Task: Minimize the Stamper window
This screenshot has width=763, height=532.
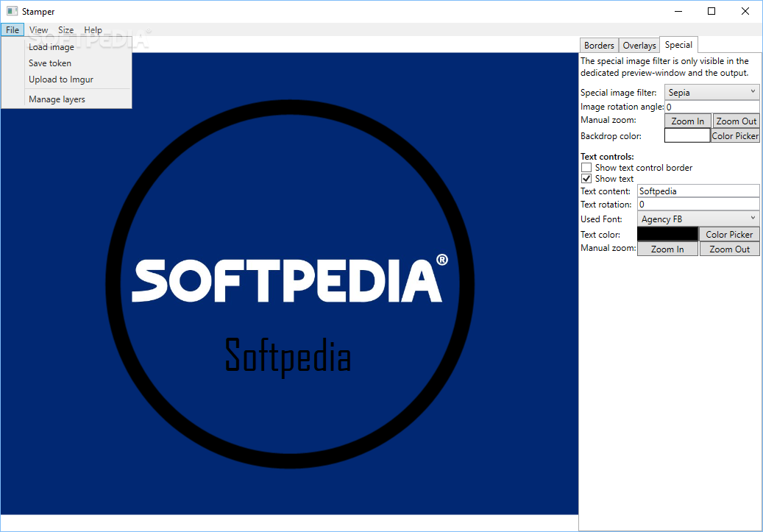Action: tap(678, 11)
